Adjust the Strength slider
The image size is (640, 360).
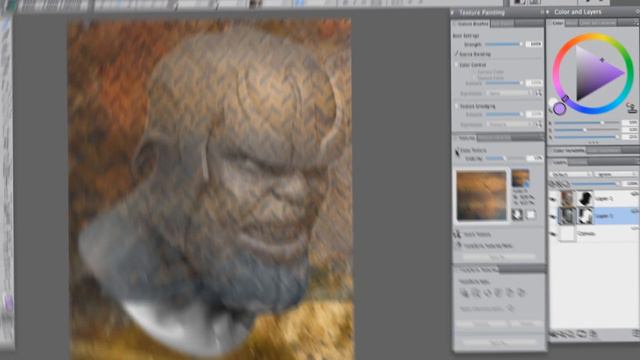pyautogui.click(x=503, y=44)
